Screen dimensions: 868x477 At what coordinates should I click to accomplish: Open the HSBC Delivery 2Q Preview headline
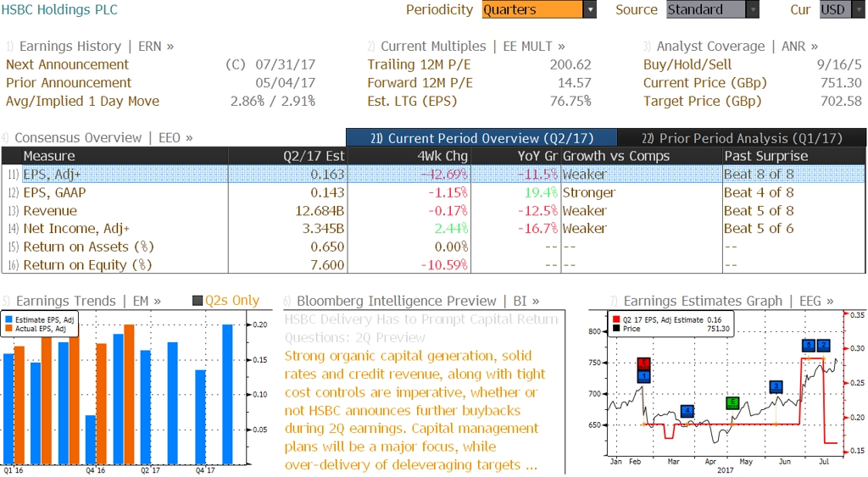pos(421,328)
